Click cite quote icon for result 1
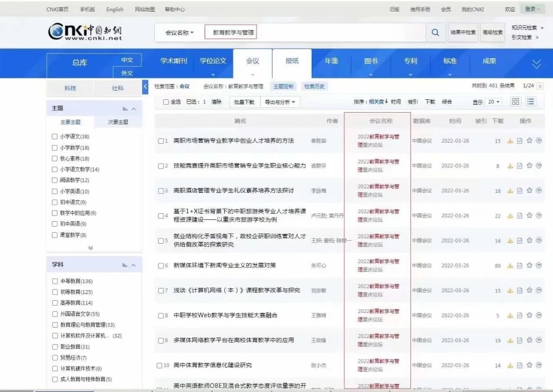 tap(539, 140)
